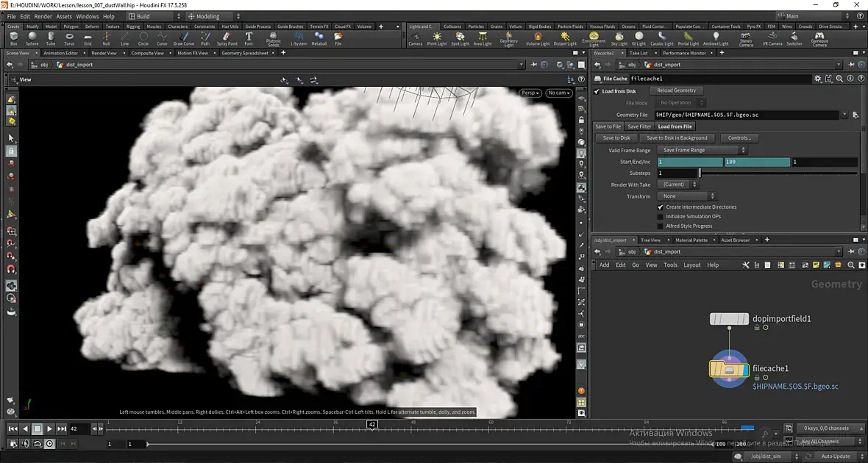Click the Spray Paint shelf tool
This screenshot has width=868, height=463.
[227, 38]
